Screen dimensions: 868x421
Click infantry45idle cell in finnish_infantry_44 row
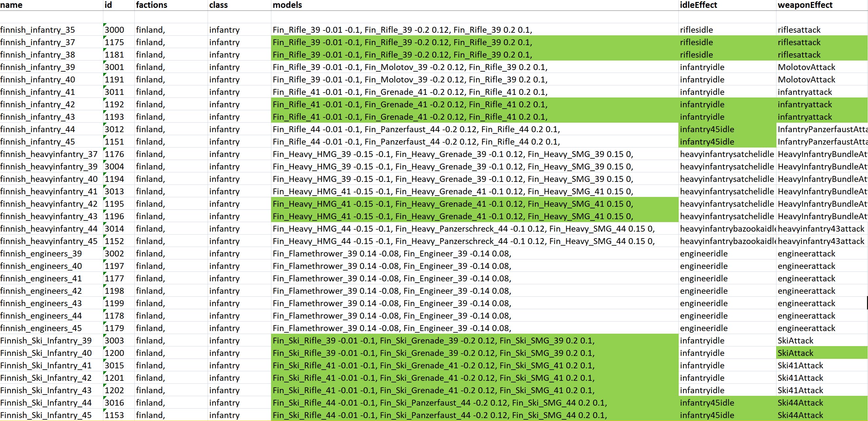tap(706, 130)
